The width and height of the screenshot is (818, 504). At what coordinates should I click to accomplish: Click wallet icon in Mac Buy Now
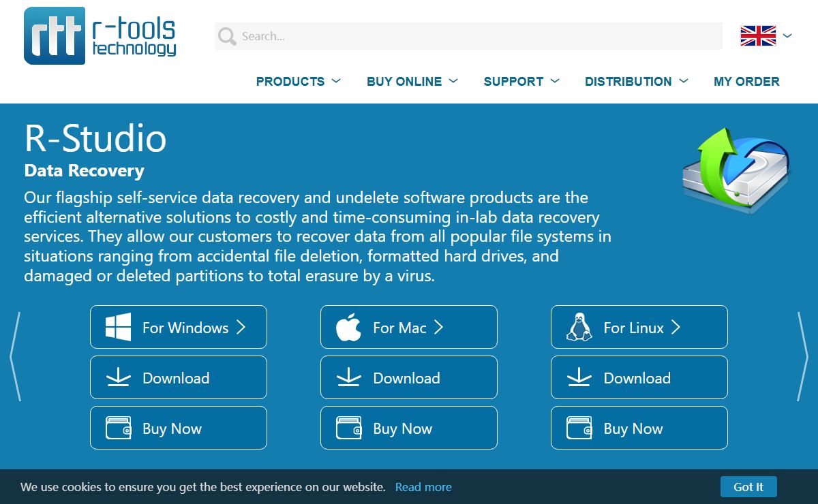349,428
